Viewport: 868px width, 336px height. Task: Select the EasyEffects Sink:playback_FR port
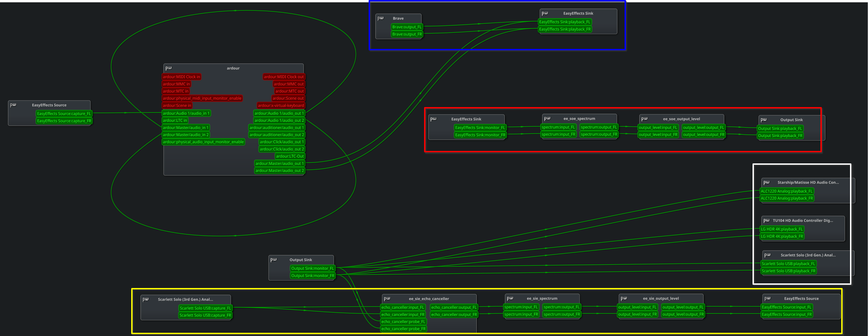[565, 29]
